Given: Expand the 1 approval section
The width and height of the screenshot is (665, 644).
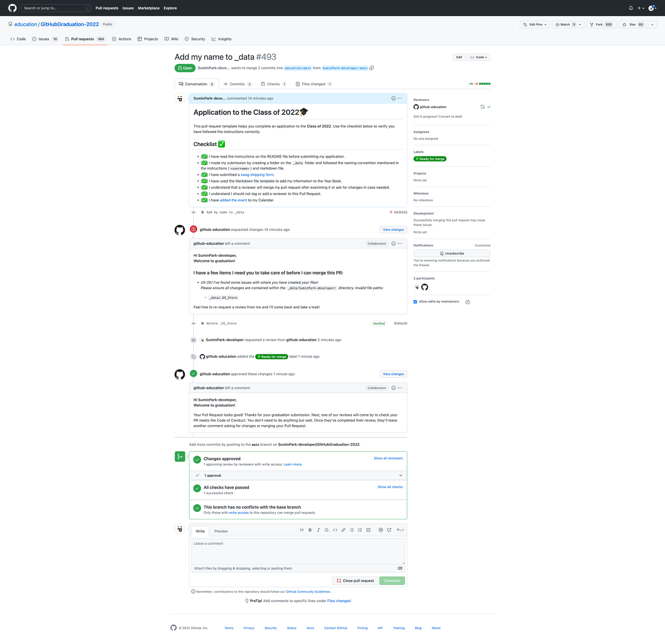Looking at the screenshot, I should 298,476.
